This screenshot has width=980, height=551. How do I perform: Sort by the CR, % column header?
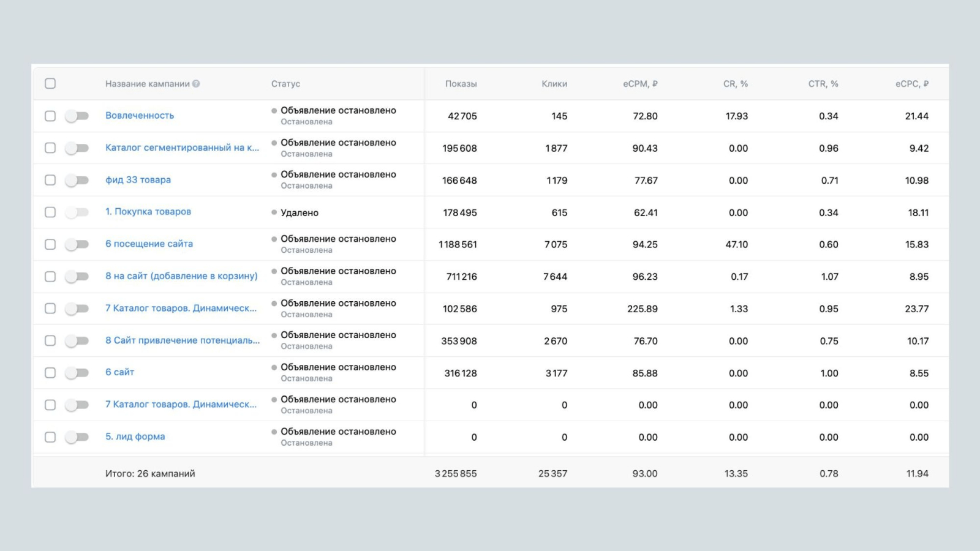click(x=736, y=84)
